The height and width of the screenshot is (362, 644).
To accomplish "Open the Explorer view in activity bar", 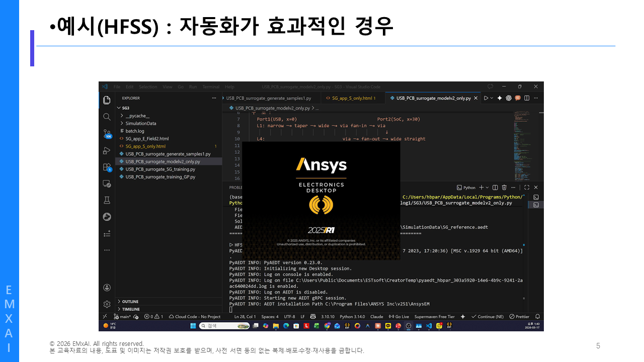I will (107, 100).
